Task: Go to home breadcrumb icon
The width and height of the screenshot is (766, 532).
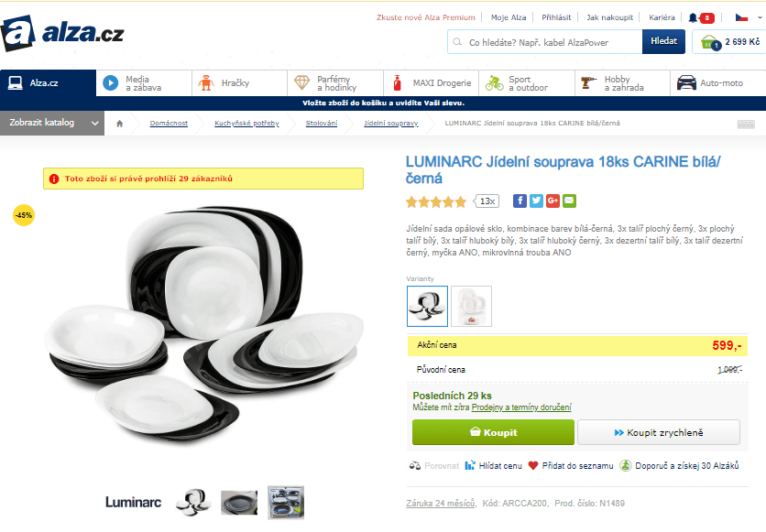Action: point(120,124)
